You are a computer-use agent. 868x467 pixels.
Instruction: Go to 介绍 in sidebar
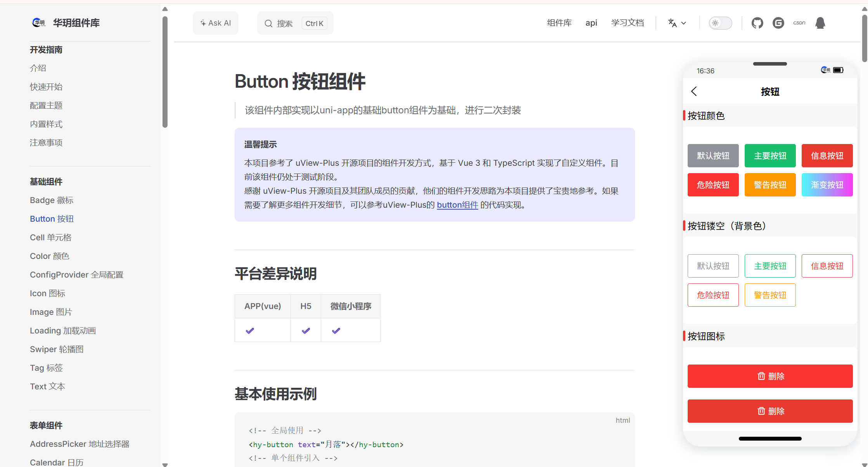38,68
